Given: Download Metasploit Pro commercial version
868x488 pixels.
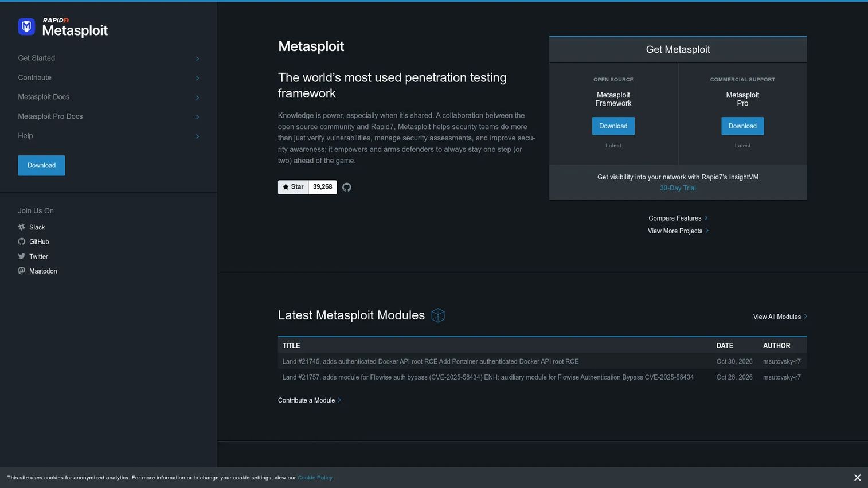Looking at the screenshot, I should point(742,126).
